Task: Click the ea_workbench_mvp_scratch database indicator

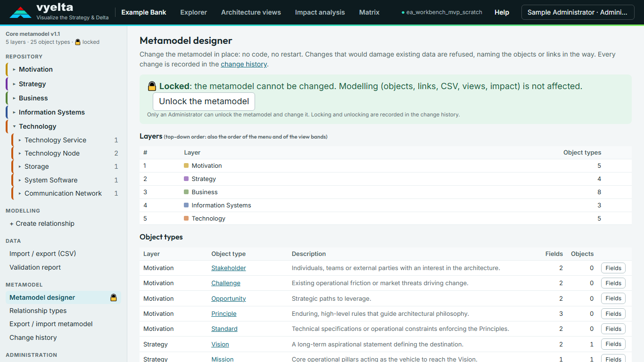Action: [442, 12]
